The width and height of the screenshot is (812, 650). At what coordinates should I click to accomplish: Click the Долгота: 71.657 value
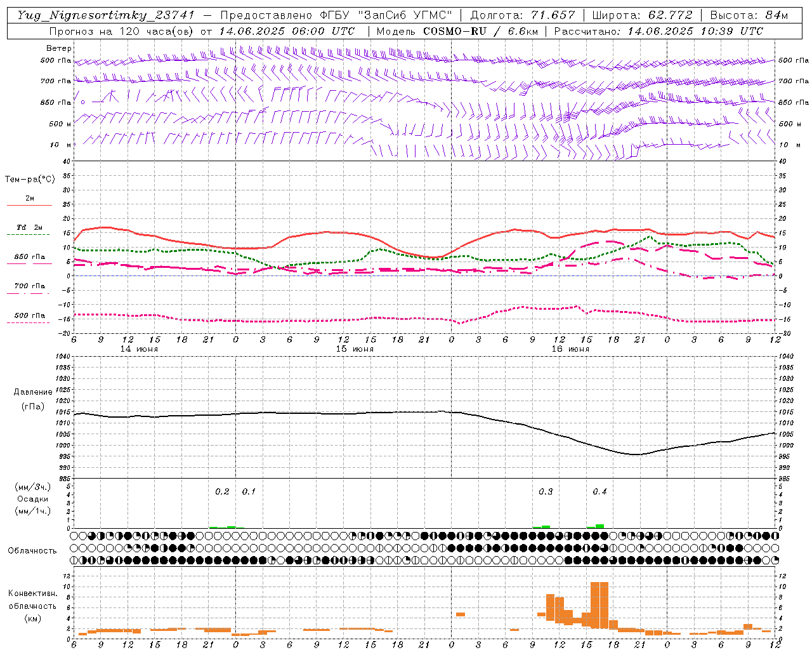point(523,15)
